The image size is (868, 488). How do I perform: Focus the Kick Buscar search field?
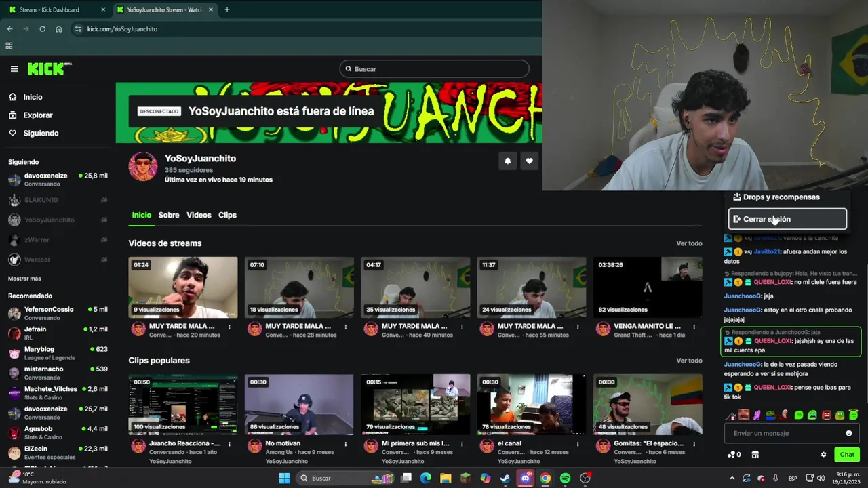(434, 69)
